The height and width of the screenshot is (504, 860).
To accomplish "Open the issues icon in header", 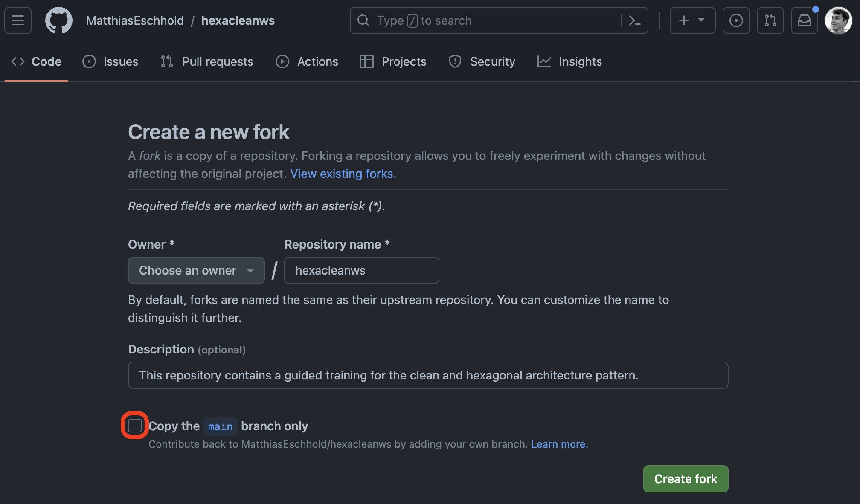I will [x=736, y=20].
